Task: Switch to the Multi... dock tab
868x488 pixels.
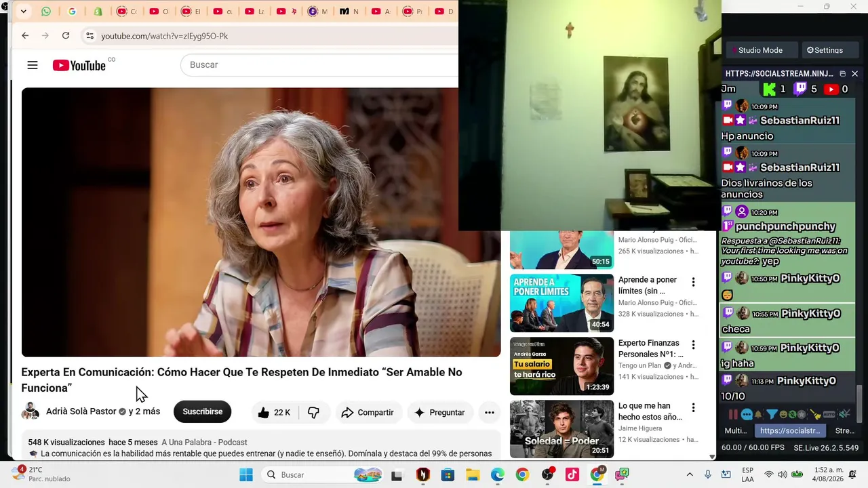Action: 736,430
